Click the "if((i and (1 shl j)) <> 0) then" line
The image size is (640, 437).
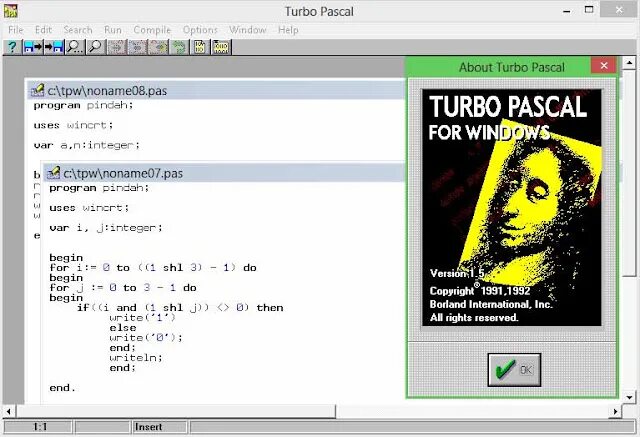pyautogui.click(x=180, y=308)
